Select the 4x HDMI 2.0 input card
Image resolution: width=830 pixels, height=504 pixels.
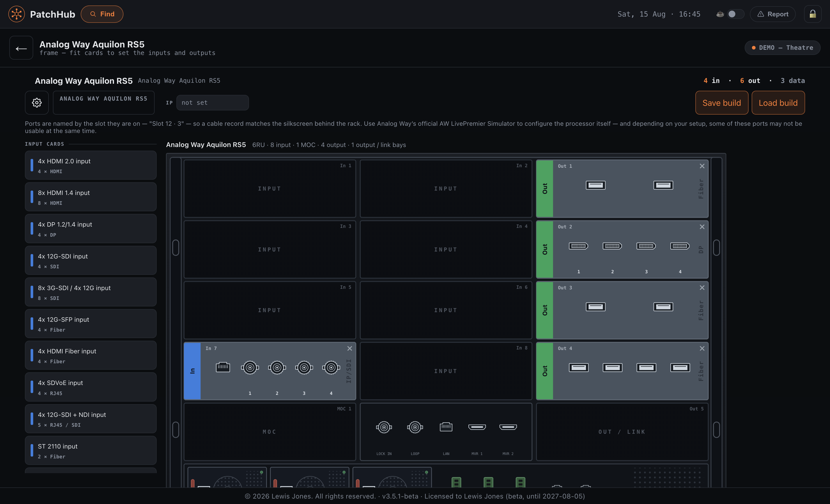point(91,165)
